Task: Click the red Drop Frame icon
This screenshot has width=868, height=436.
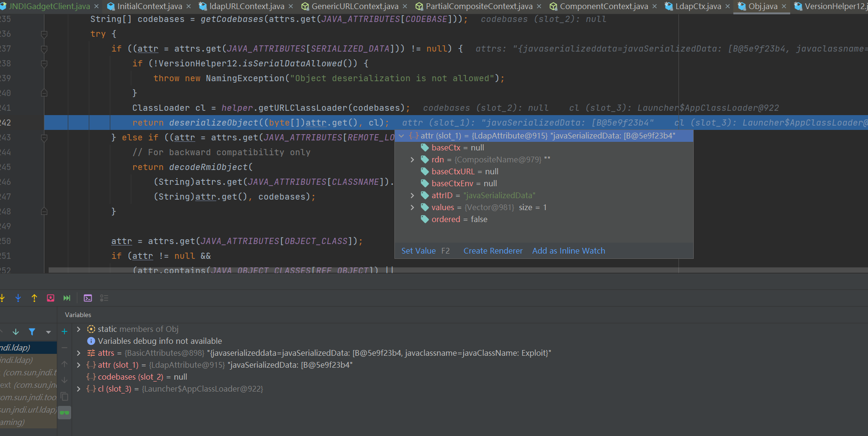Action: pos(51,298)
